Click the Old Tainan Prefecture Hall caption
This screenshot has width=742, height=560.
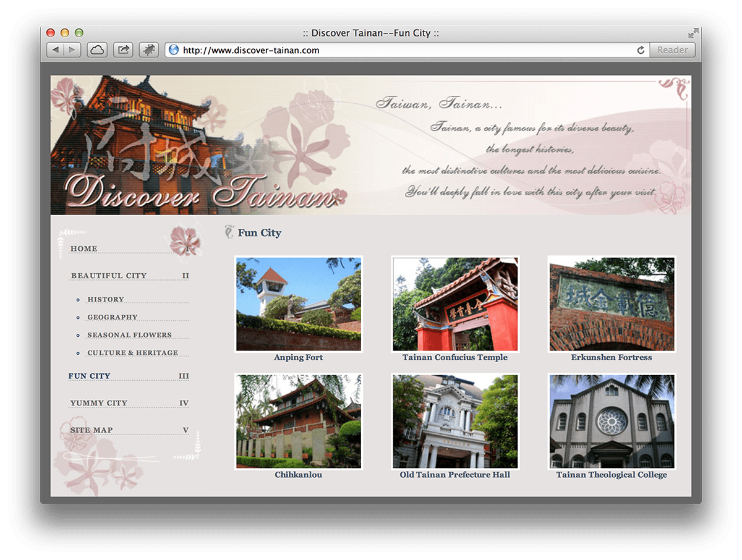(x=455, y=475)
